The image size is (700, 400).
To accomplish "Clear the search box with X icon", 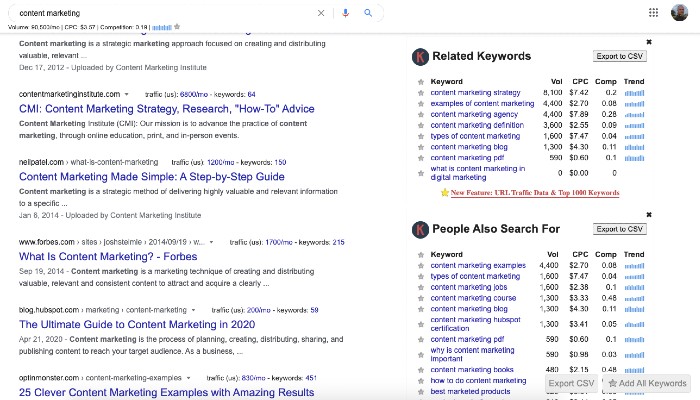I will click(x=321, y=13).
